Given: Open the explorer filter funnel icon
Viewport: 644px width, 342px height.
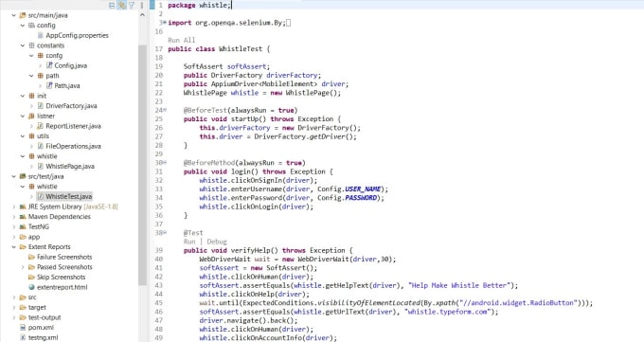Looking at the screenshot, I should [132, 6].
